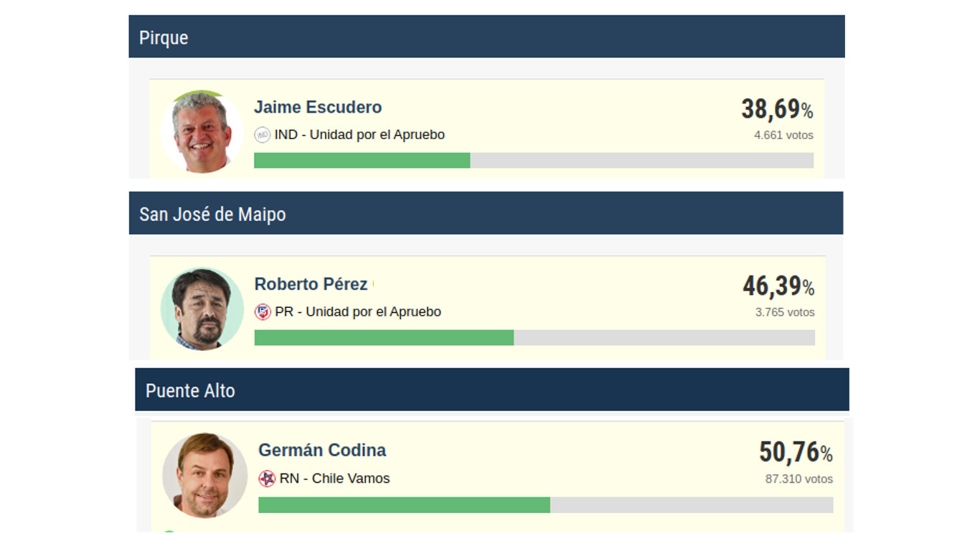980x551 pixels.
Task: Click Roberto Pérez's green vote progress bar
Action: 384,338
